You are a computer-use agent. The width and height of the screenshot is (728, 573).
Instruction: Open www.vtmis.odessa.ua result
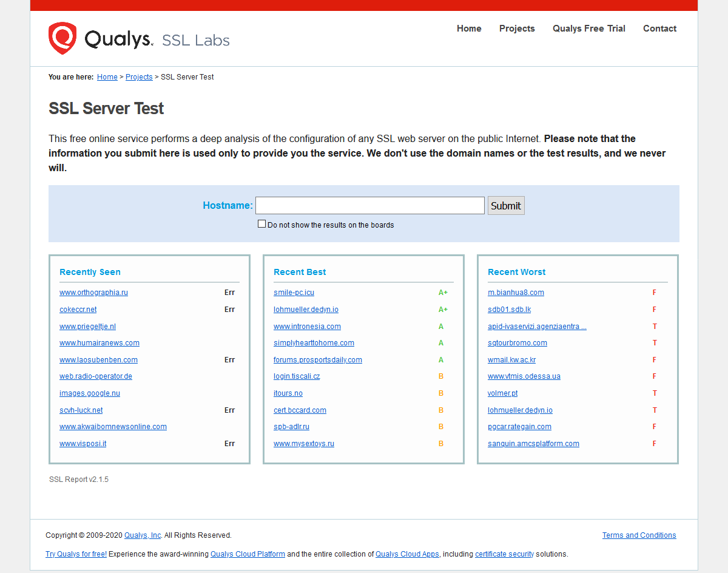point(524,376)
